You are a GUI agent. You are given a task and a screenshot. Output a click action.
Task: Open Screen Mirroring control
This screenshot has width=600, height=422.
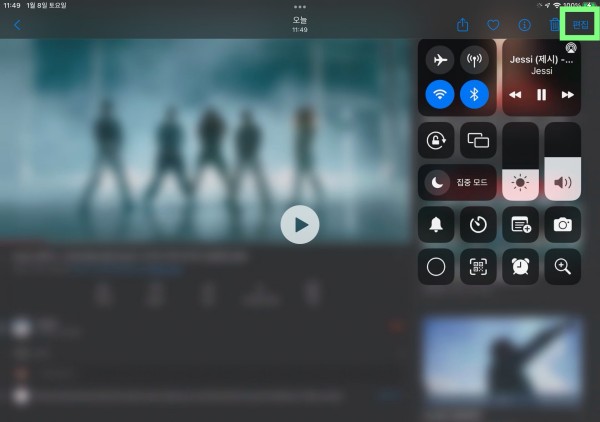(x=478, y=141)
